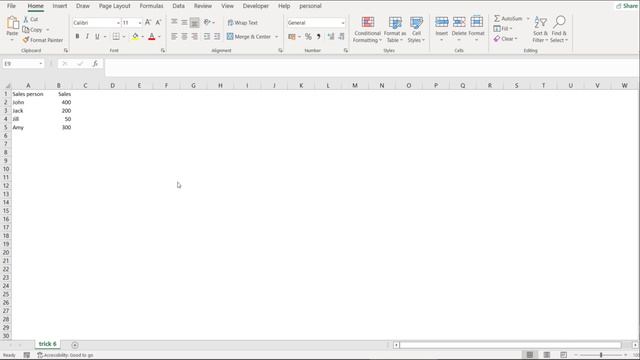Switch to the Formulas tab

(151, 6)
